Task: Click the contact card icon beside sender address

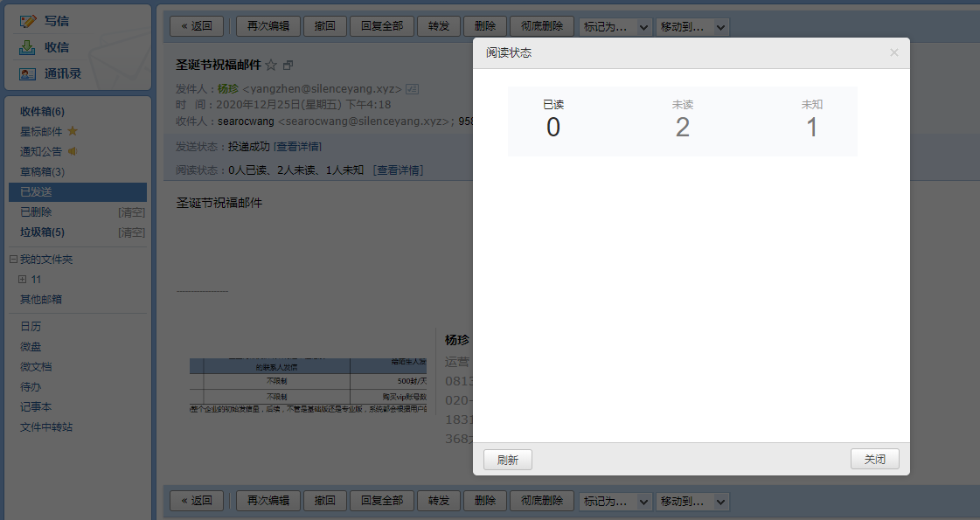Action: tap(413, 89)
